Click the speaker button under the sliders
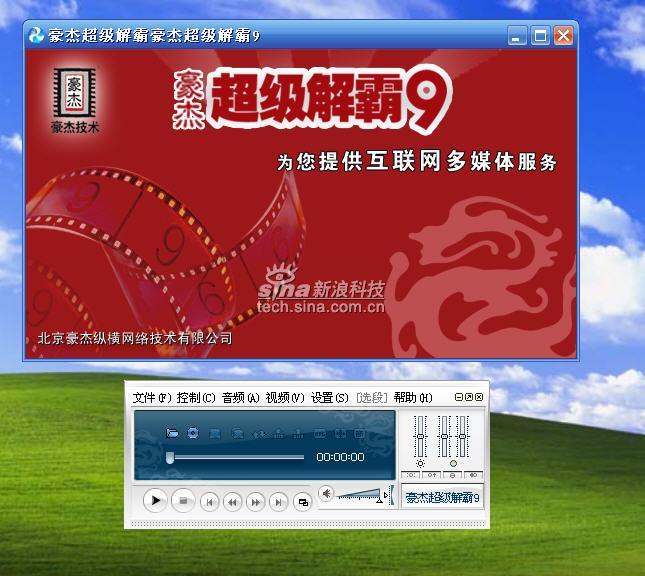Viewport: 645px width, 576px height. point(473,475)
